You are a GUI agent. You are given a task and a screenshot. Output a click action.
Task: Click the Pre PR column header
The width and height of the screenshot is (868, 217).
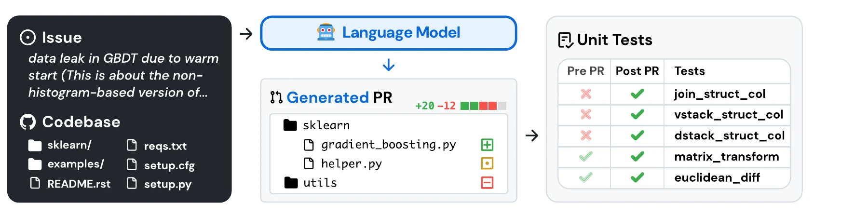coord(585,71)
